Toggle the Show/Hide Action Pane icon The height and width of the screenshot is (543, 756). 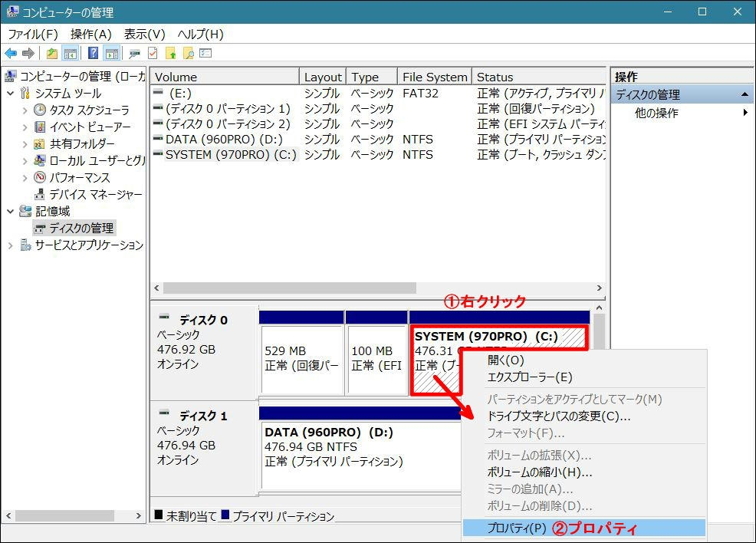click(112, 53)
